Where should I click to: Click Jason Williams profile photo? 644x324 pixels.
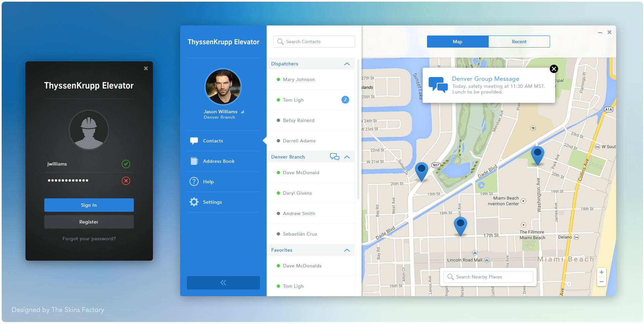223,87
